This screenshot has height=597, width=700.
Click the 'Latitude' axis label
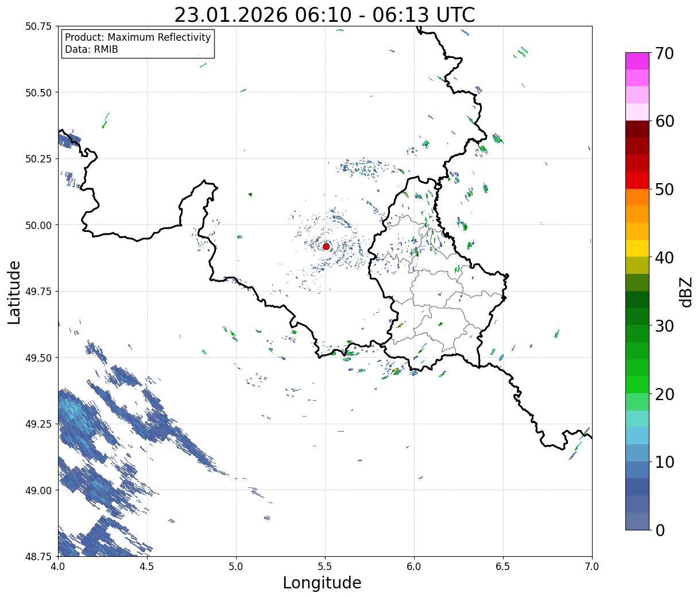click(14, 292)
